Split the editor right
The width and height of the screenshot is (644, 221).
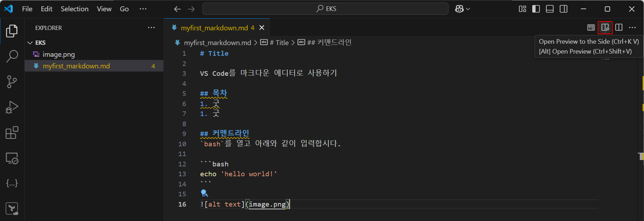pos(619,27)
